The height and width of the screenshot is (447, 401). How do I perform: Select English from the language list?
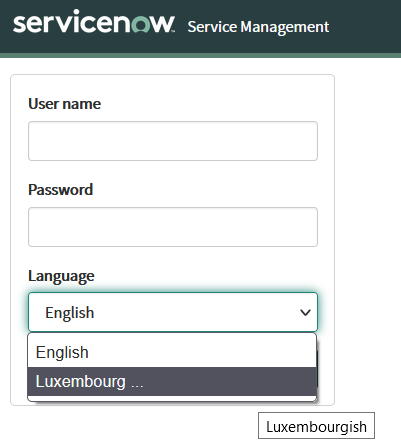coord(172,352)
